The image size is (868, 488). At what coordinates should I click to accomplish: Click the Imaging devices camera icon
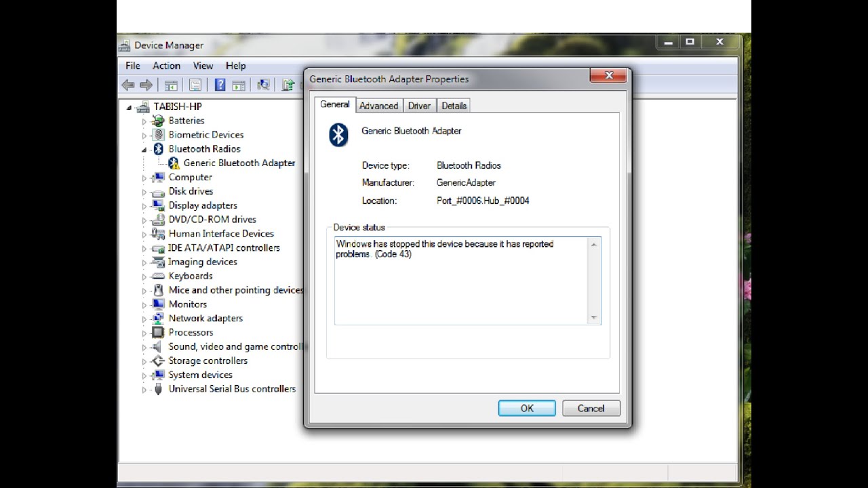(x=158, y=262)
